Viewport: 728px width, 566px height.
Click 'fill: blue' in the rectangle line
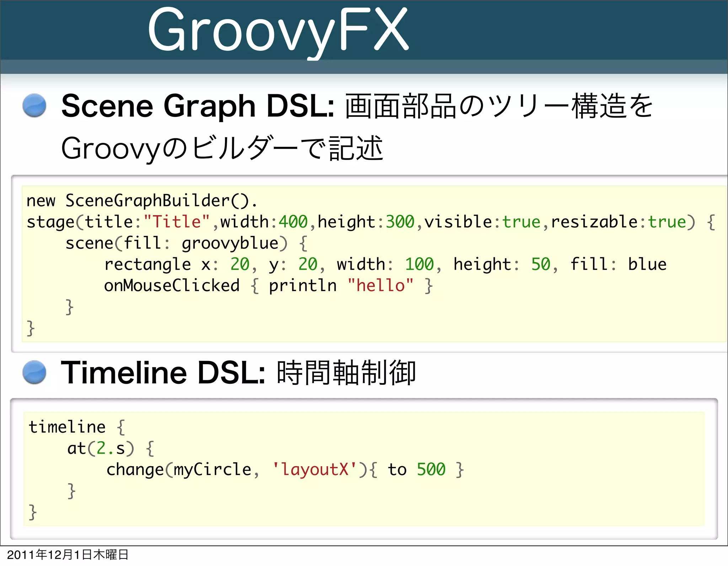pyautogui.click(x=619, y=265)
